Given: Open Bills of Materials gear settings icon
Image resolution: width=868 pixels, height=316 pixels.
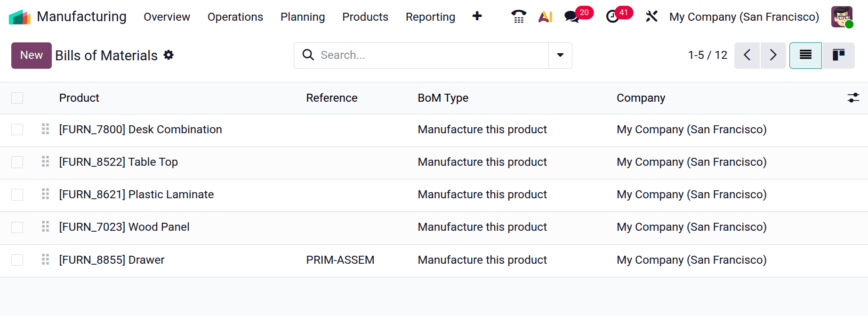Looking at the screenshot, I should click(169, 55).
